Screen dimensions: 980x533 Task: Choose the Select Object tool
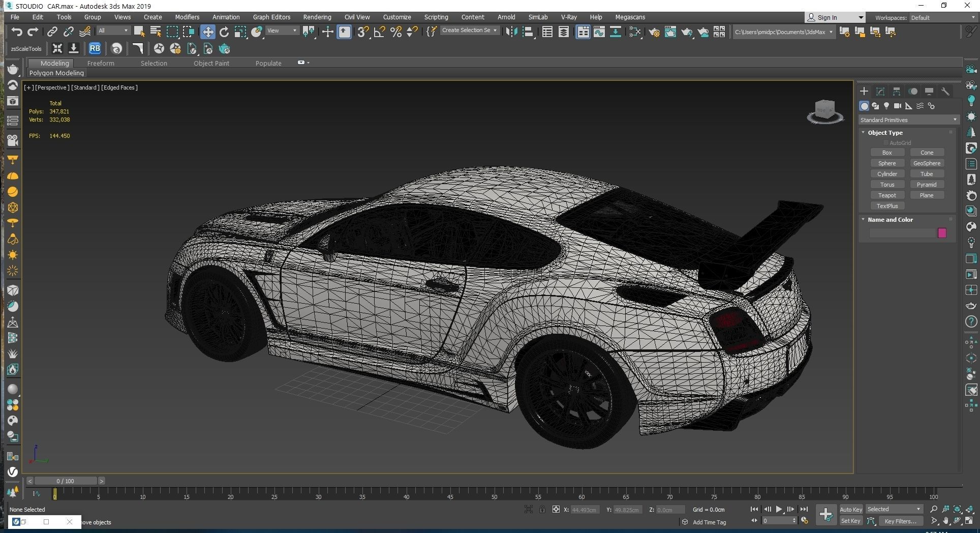pyautogui.click(x=139, y=32)
